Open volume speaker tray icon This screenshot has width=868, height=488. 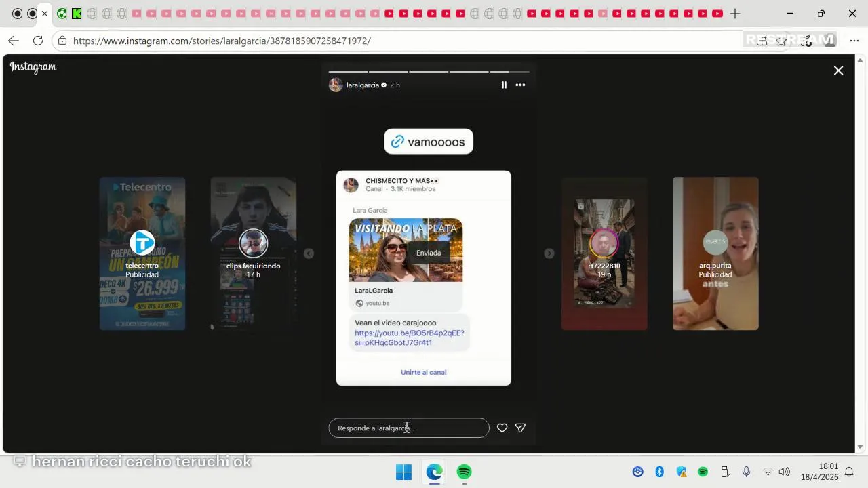785,472
